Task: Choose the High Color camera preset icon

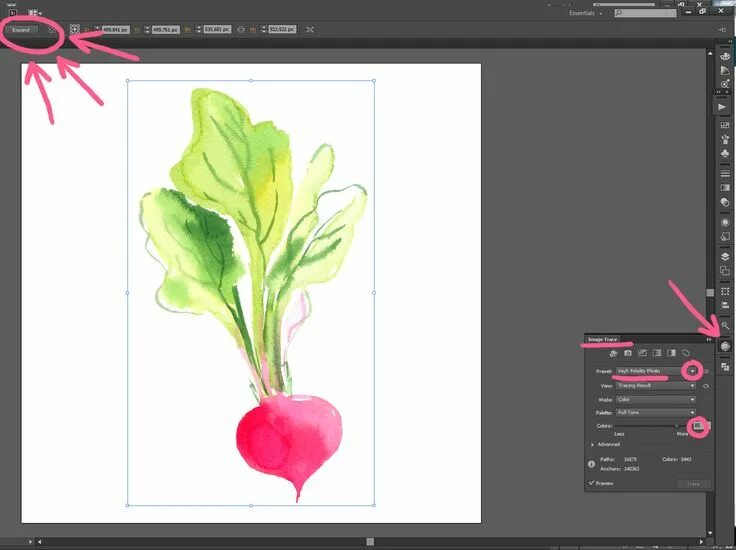Action: pyautogui.click(x=628, y=353)
